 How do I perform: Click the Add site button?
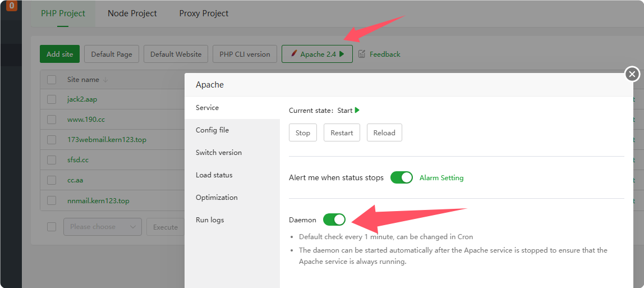click(x=59, y=54)
